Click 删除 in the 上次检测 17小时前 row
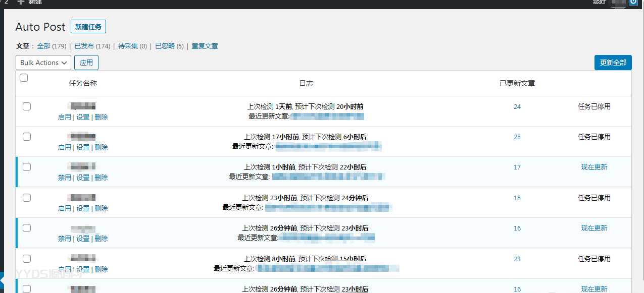The width and height of the screenshot is (644, 293). coord(101,147)
